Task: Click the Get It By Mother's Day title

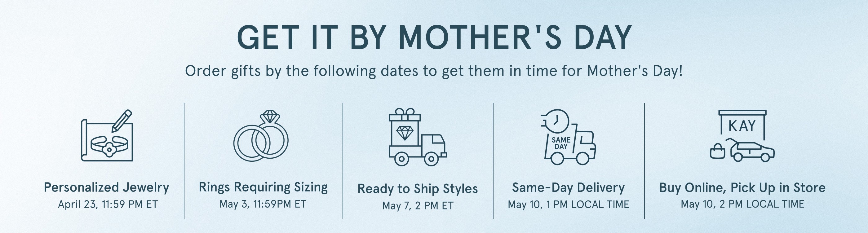Action: coord(434,38)
